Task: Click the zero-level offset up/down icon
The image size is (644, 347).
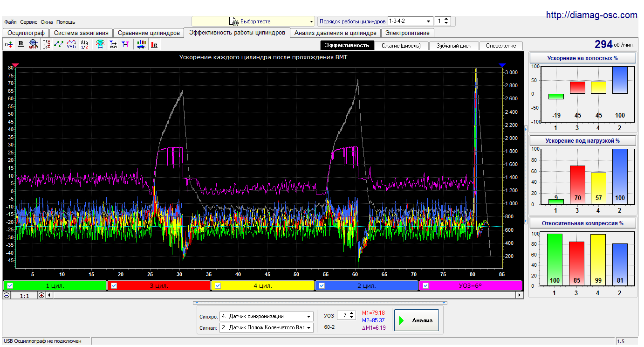Action: point(9,44)
